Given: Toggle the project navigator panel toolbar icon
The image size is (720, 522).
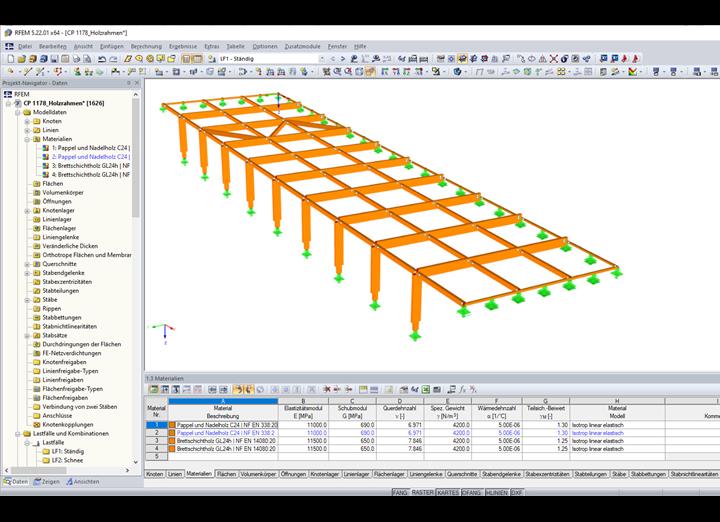Looking at the screenshot, I should 186,59.
